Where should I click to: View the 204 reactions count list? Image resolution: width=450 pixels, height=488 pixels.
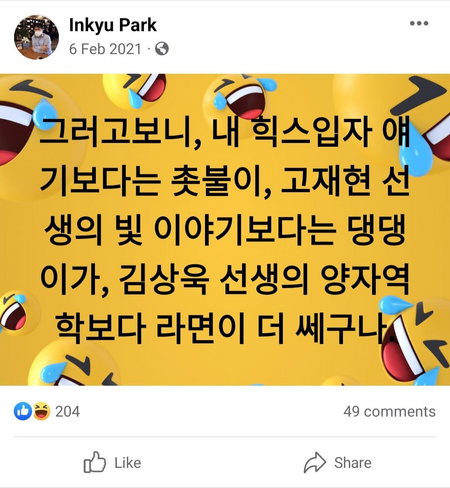67,411
